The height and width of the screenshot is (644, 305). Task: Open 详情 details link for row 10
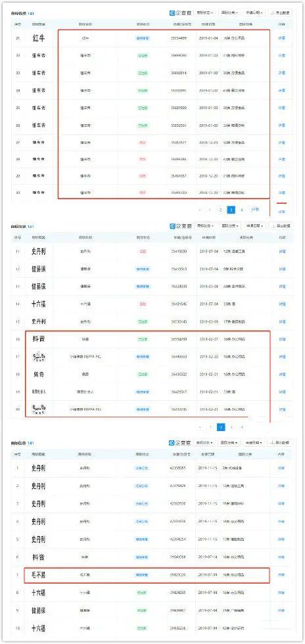pos(281,628)
